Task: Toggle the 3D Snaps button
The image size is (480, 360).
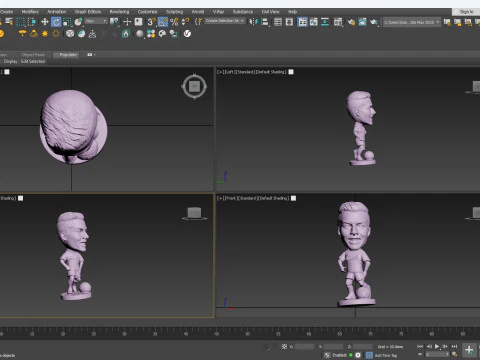Action: point(151,22)
